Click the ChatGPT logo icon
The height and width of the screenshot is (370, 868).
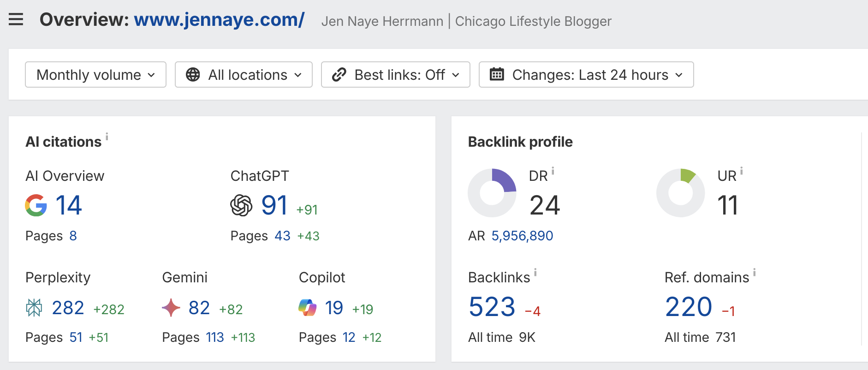[x=241, y=205]
